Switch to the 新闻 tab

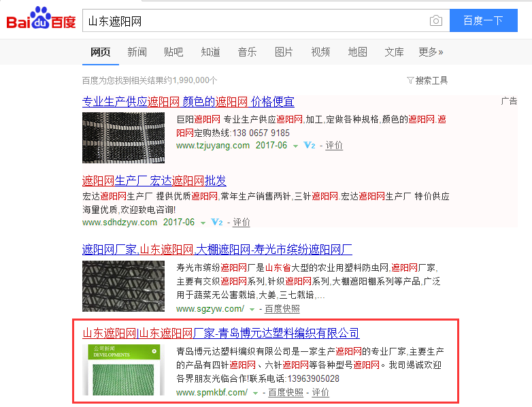click(x=137, y=52)
